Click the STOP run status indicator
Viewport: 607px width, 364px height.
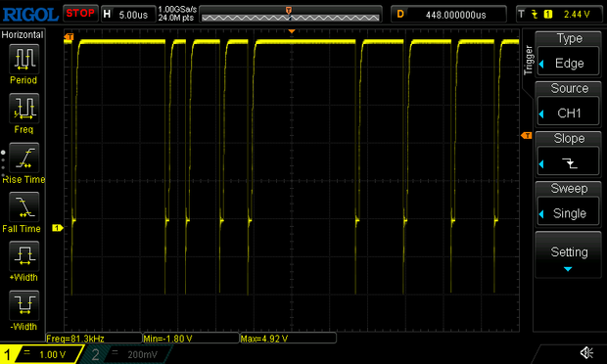80,14
